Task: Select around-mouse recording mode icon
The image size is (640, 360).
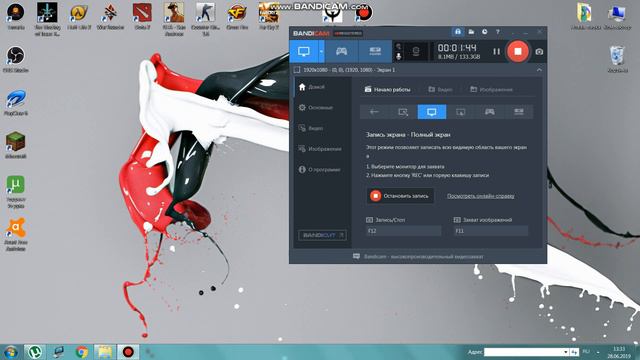Action: pos(460,112)
